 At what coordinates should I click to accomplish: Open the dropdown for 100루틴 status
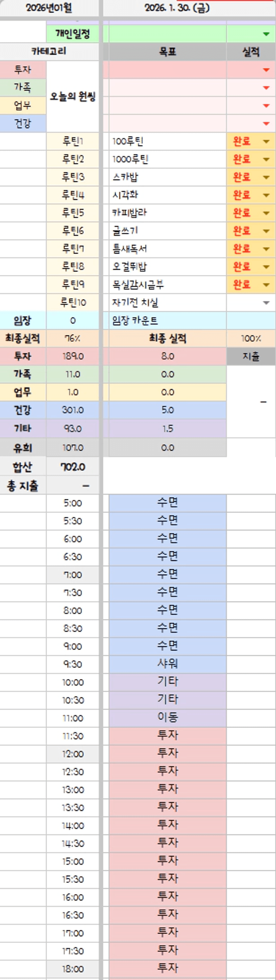[x=266, y=141]
